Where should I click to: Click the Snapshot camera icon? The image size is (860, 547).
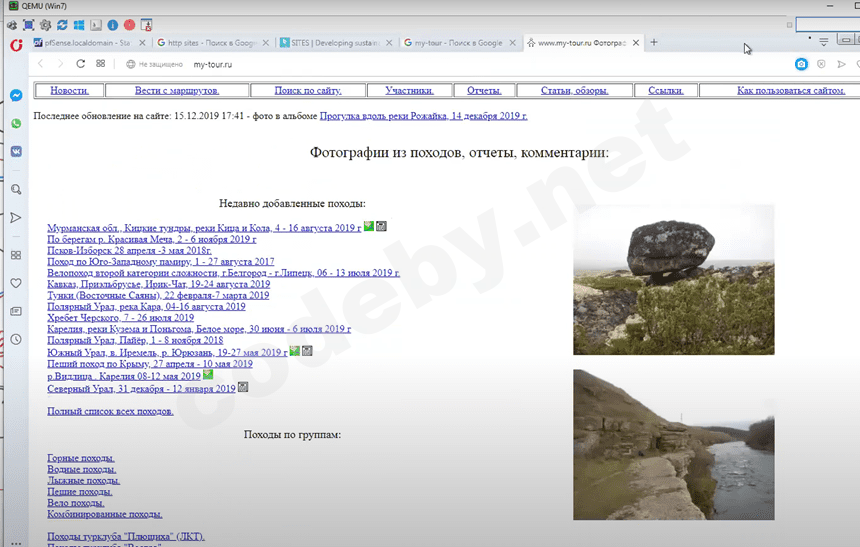point(801,64)
